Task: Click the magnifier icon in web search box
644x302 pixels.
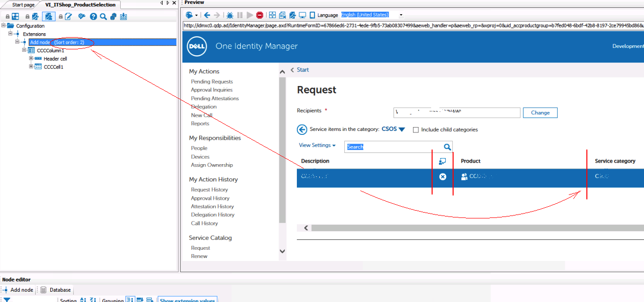Action: 447,147
